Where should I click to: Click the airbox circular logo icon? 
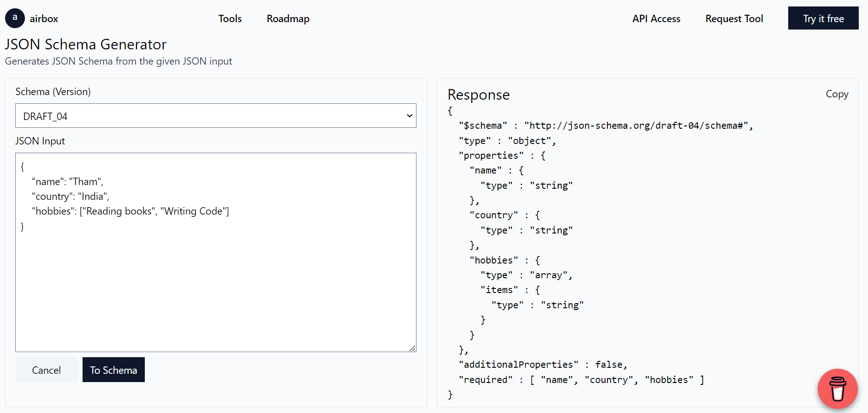tap(15, 18)
